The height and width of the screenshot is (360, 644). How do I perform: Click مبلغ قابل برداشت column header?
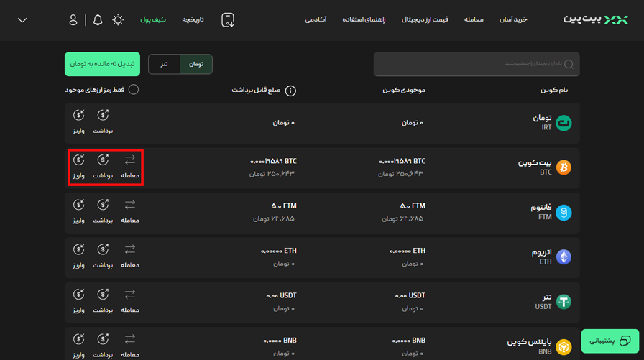(x=256, y=90)
